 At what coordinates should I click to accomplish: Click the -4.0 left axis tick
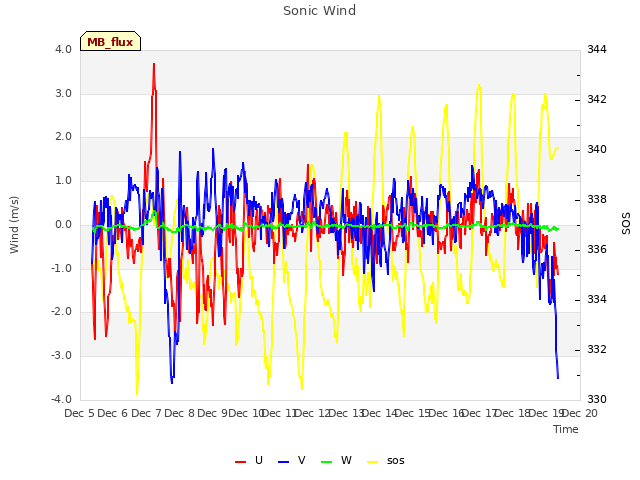(61, 399)
